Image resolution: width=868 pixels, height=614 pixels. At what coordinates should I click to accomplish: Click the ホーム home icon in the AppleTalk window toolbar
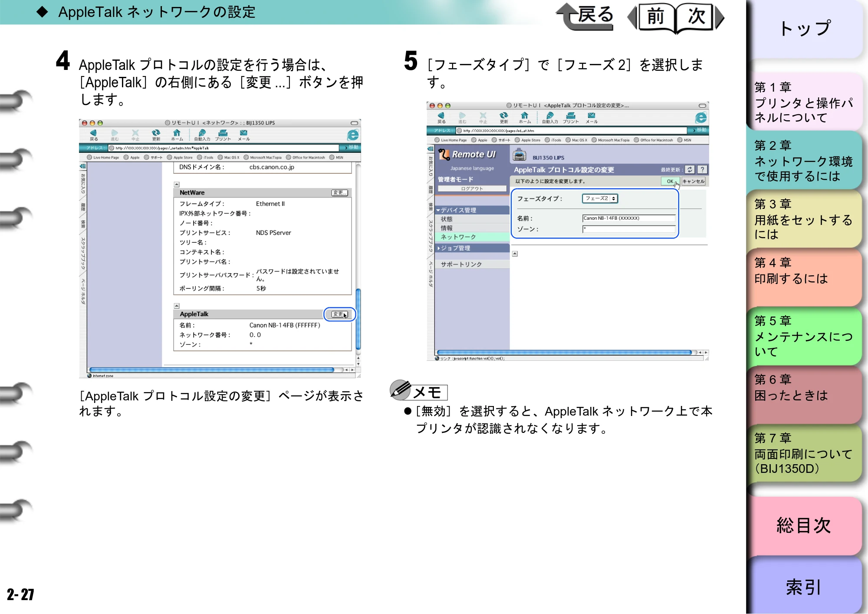pos(524,117)
